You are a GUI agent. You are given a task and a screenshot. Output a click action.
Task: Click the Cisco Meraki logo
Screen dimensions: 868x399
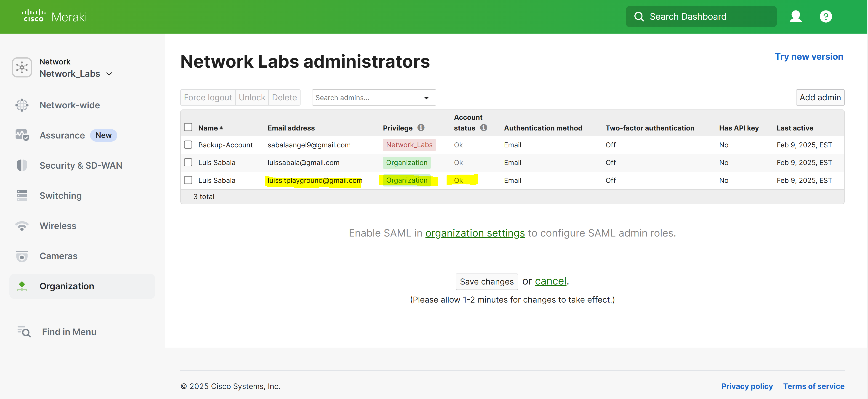click(54, 16)
